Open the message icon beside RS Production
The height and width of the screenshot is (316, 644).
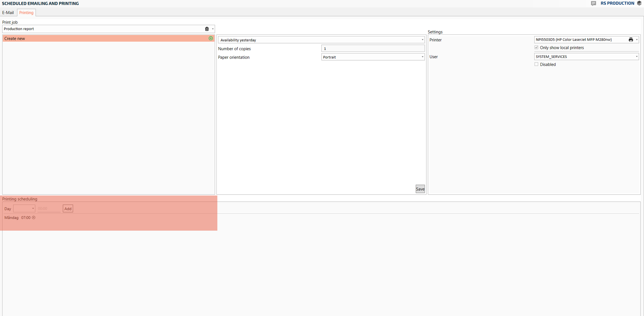point(593,3)
